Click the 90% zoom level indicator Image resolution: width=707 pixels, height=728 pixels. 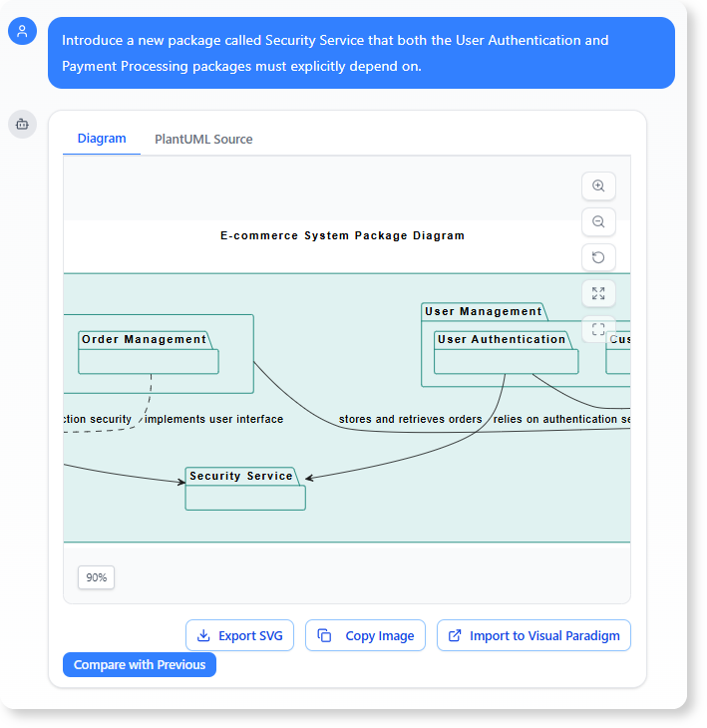pyautogui.click(x=97, y=577)
